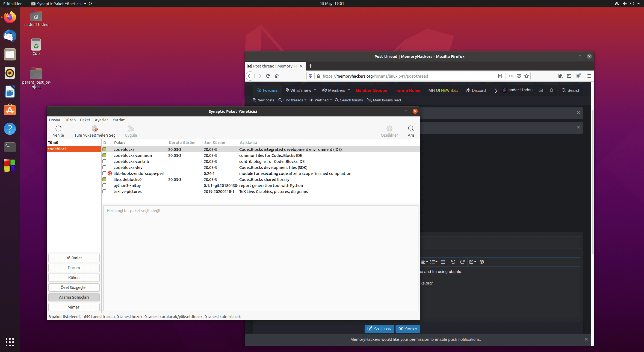
Task: Open the Paket menu
Action: pos(85,120)
